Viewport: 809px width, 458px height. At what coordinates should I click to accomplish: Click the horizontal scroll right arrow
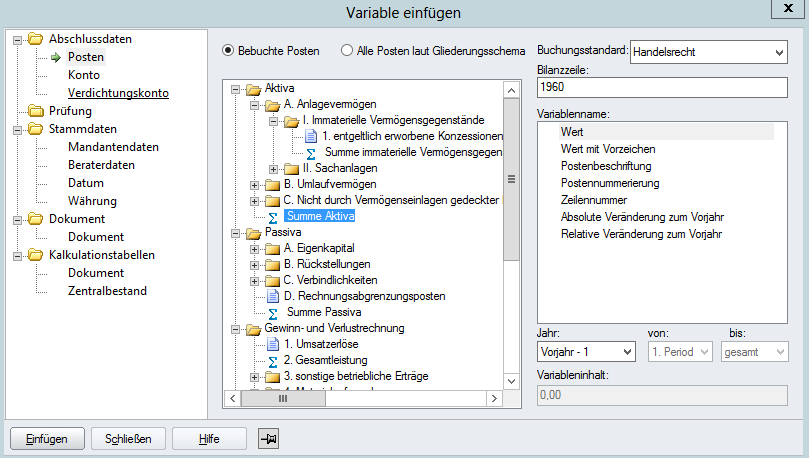point(494,398)
